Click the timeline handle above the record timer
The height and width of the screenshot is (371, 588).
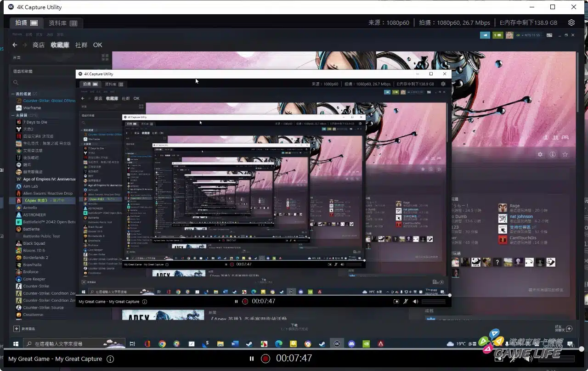click(582, 349)
